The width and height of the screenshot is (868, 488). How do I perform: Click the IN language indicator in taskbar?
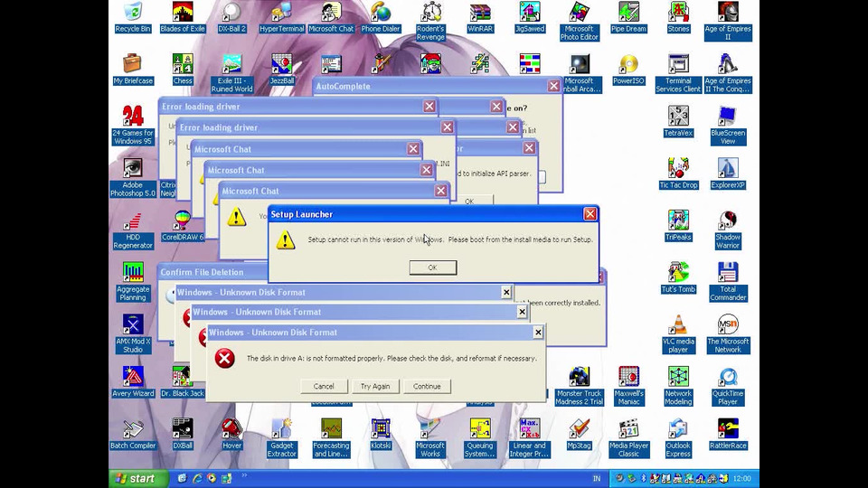(597, 479)
